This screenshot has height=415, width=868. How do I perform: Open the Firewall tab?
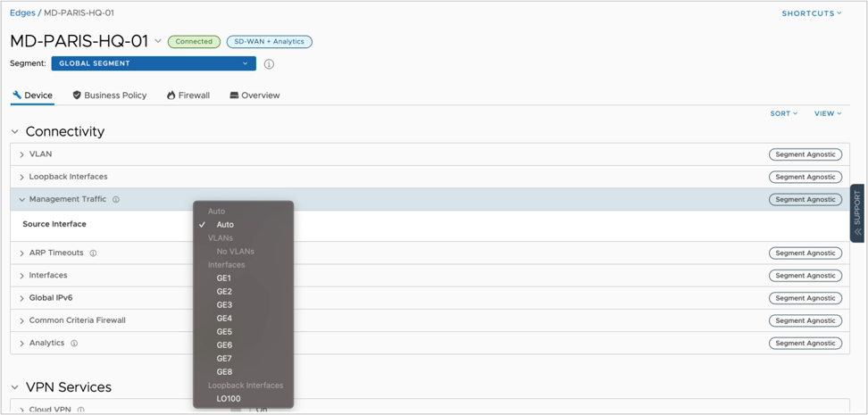point(188,95)
